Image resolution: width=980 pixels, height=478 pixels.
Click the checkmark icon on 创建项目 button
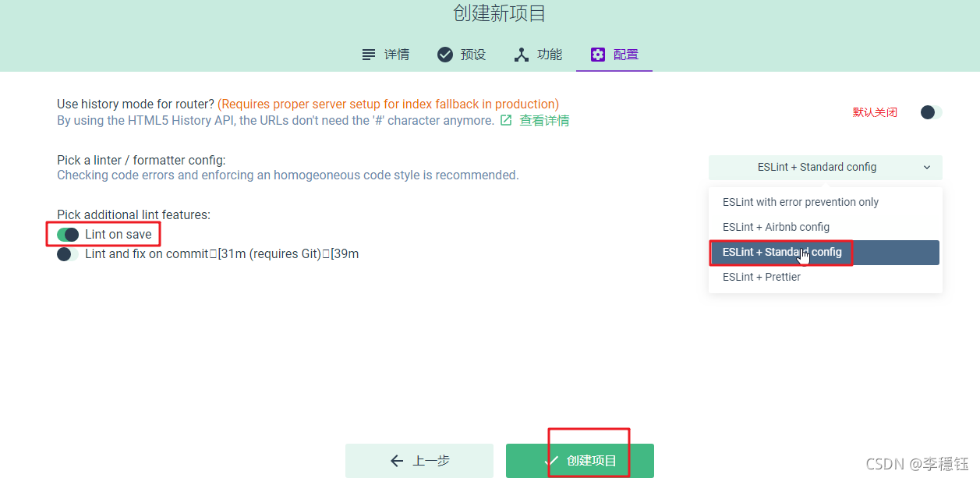[551, 461]
